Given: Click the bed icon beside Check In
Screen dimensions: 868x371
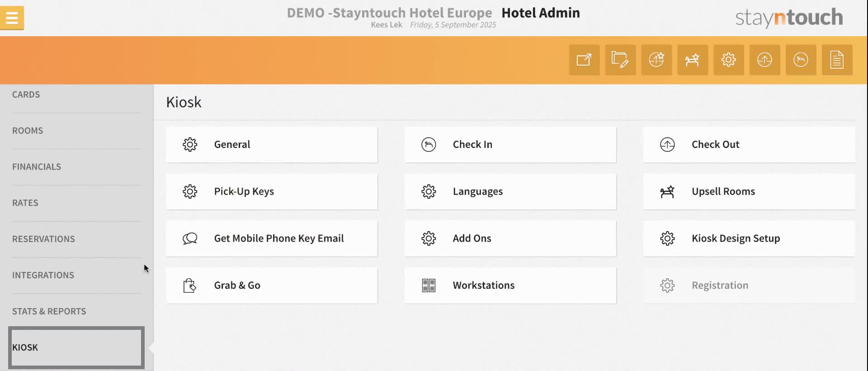Looking at the screenshot, I should (x=429, y=144).
